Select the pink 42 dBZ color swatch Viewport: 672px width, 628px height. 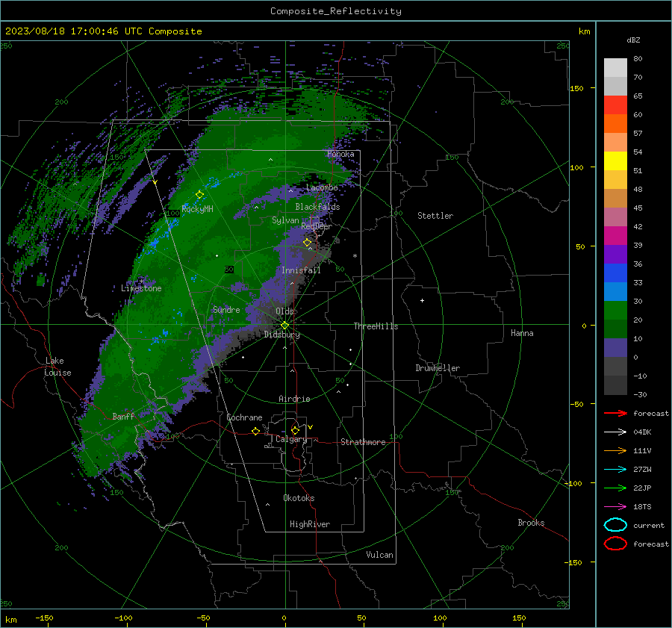click(x=615, y=217)
